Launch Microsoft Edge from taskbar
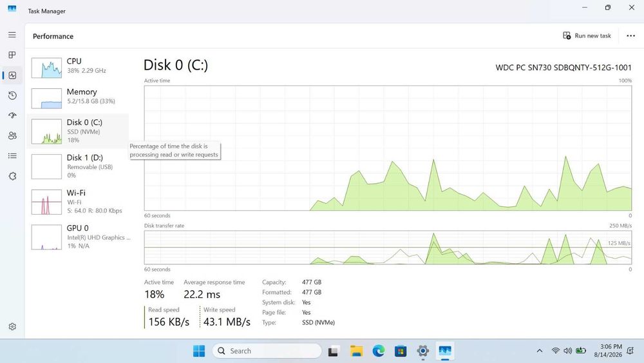Image resolution: width=644 pixels, height=363 pixels. pos(378,351)
